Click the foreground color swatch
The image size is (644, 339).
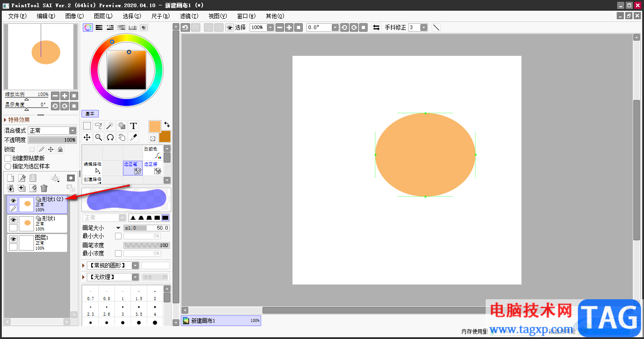(155, 126)
